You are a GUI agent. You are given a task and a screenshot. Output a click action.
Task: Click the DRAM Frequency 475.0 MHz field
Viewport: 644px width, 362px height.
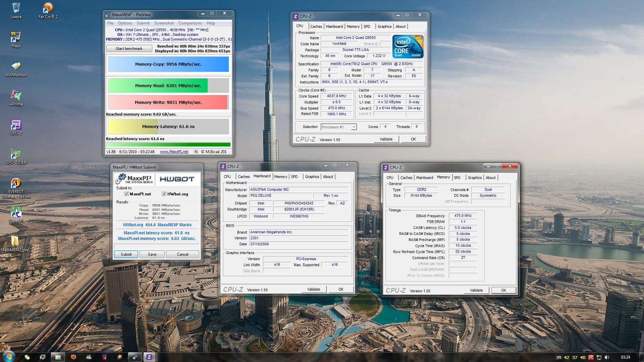pyautogui.click(x=463, y=216)
